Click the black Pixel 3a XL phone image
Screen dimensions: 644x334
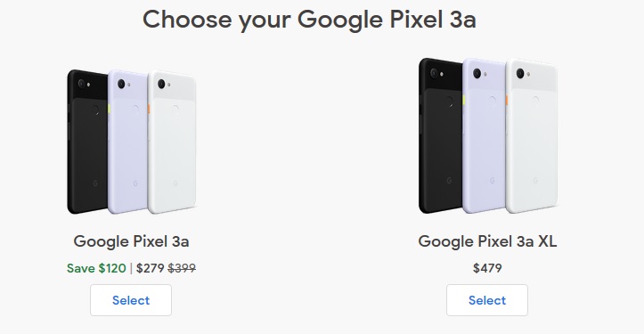coord(441,135)
